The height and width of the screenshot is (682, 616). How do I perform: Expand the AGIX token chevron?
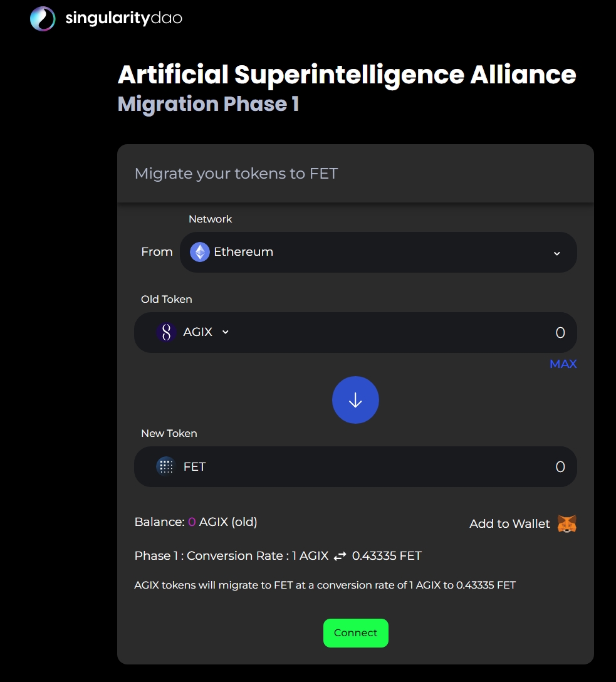(226, 332)
